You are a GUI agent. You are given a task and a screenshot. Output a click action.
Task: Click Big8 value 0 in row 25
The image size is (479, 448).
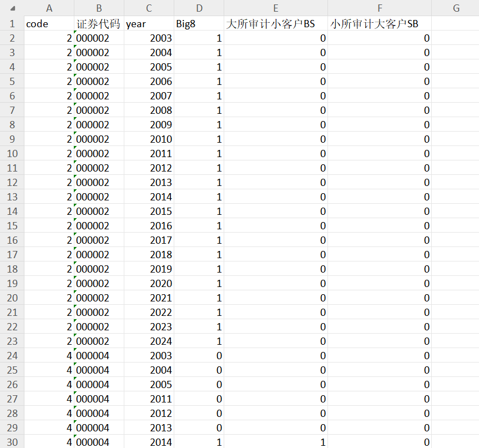[x=199, y=370]
